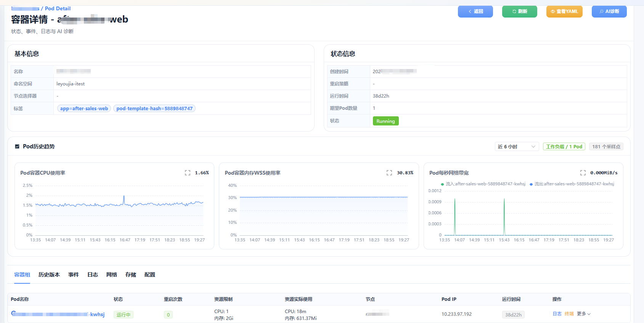Click the memory usage value 30.83%
This screenshot has width=644, height=323.
(405, 173)
